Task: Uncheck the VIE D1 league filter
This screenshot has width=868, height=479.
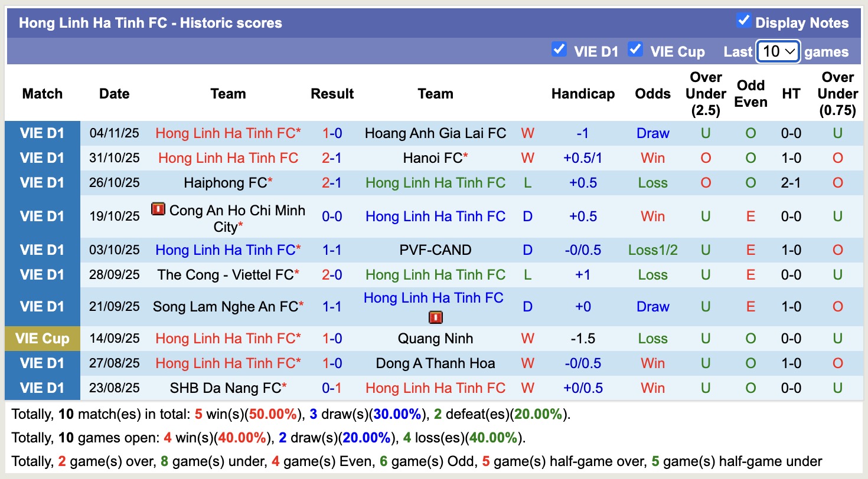Action: (559, 50)
